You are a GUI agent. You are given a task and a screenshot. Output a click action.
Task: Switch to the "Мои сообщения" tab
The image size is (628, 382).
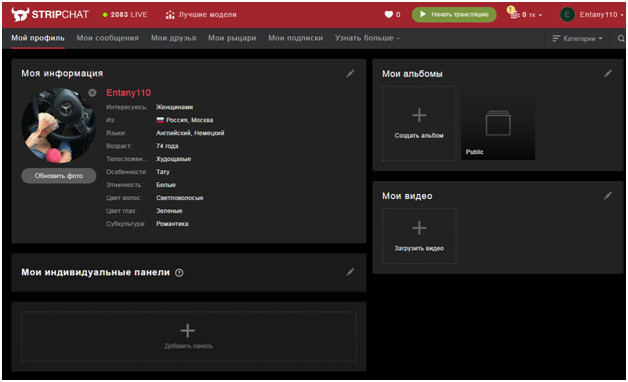[107, 38]
